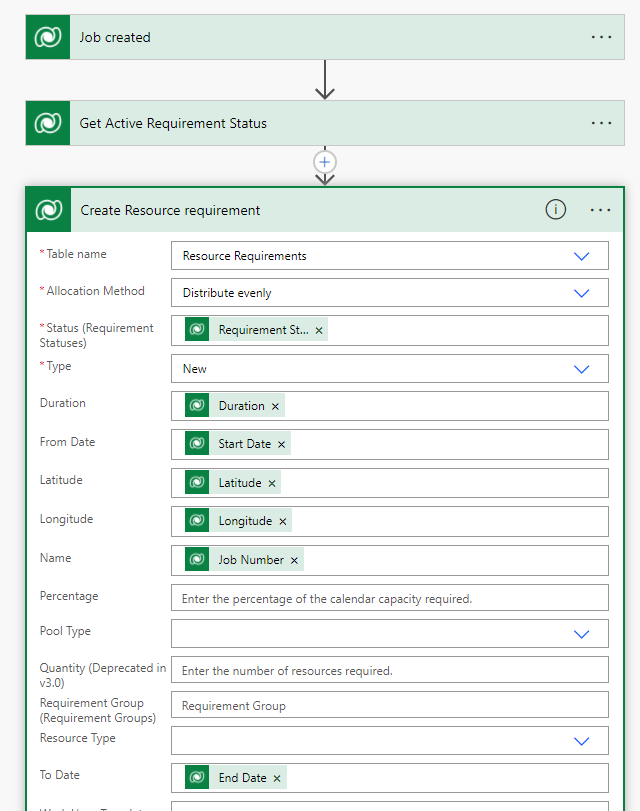
Task: Click the Requirement Group input field
Action: click(x=390, y=705)
